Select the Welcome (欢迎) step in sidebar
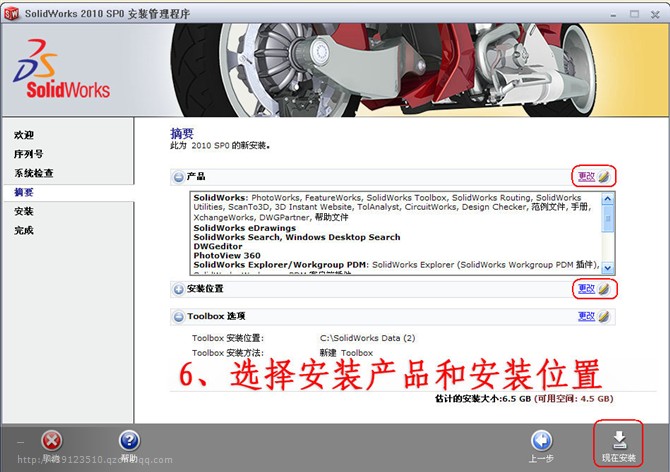 tap(24, 135)
